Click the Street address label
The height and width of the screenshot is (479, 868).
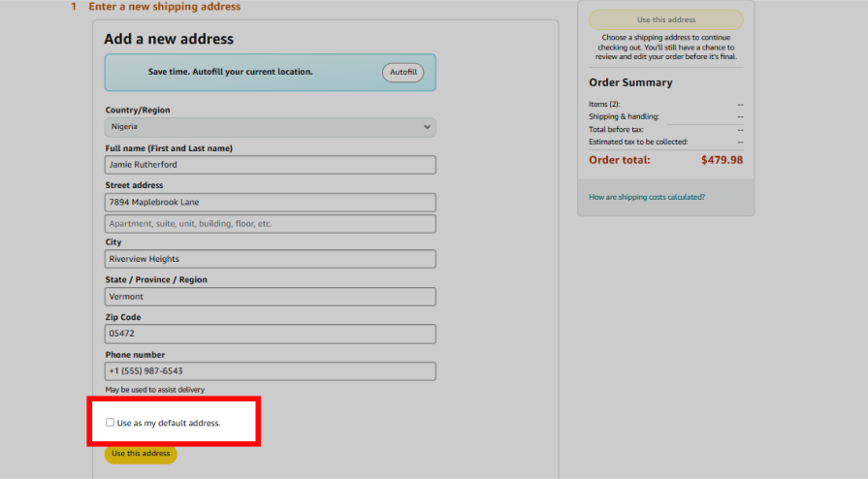pos(134,185)
